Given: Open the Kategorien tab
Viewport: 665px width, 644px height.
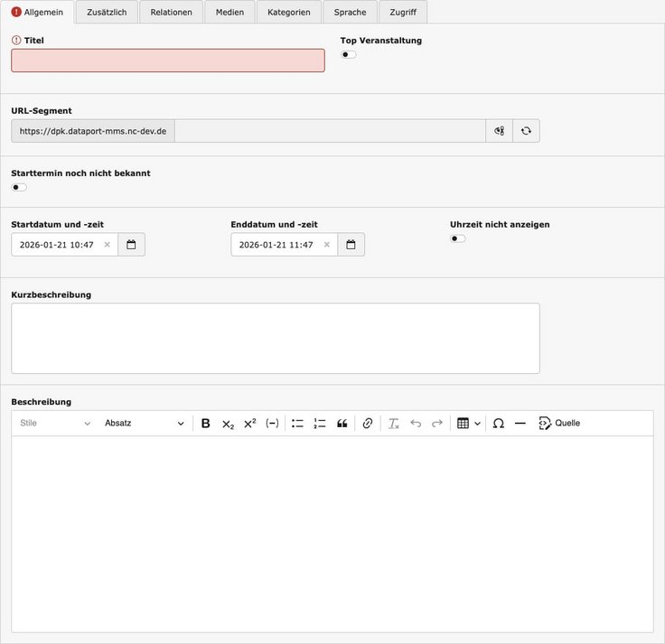Looking at the screenshot, I should pyautogui.click(x=289, y=12).
